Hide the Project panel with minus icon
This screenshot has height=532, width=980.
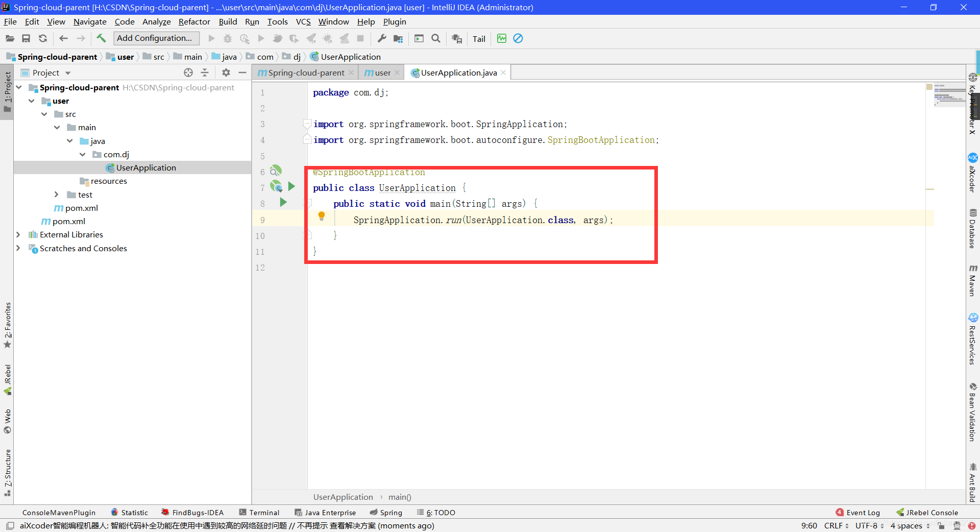click(242, 72)
